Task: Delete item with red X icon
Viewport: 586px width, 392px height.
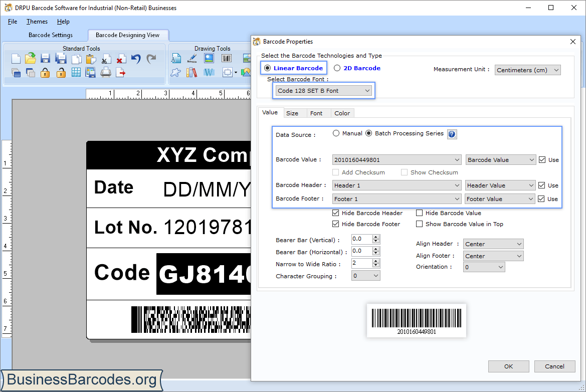Action: point(121,59)
